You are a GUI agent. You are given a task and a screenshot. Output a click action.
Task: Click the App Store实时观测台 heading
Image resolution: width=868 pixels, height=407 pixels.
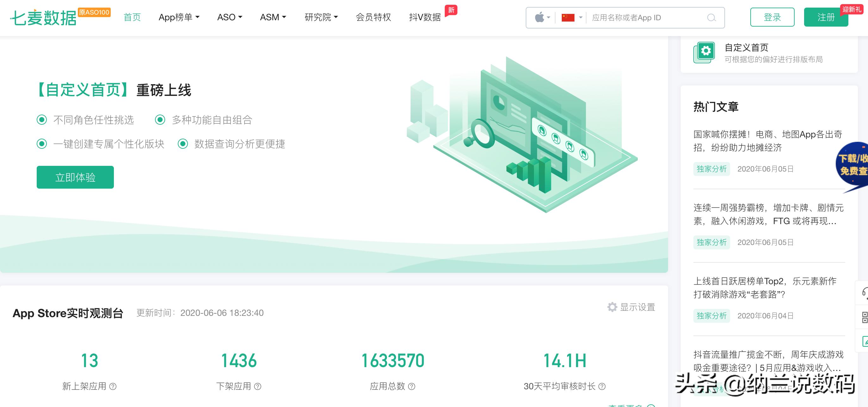[68, 313]
